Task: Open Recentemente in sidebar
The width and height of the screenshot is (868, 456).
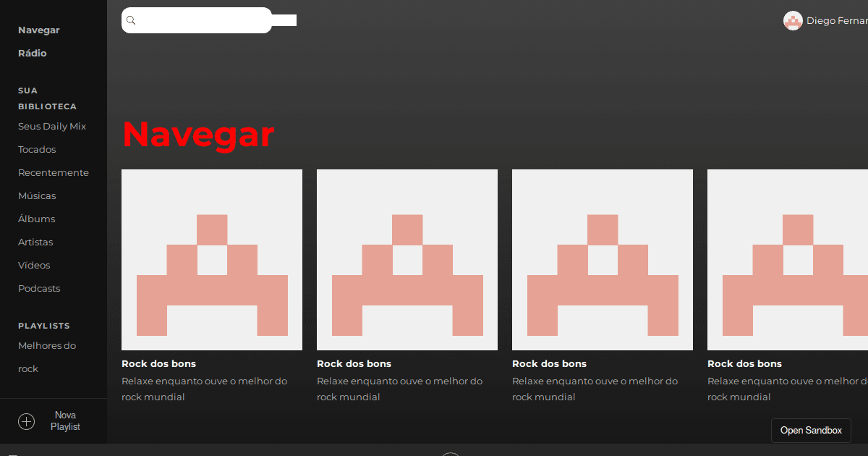Action: click(x=54, y=173)
